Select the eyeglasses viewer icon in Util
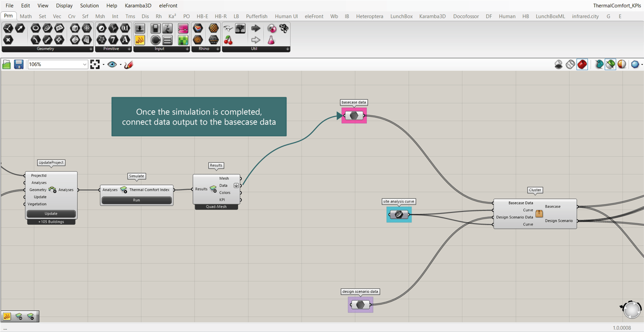This screenshot has height=332, width=644. [228, 28]
